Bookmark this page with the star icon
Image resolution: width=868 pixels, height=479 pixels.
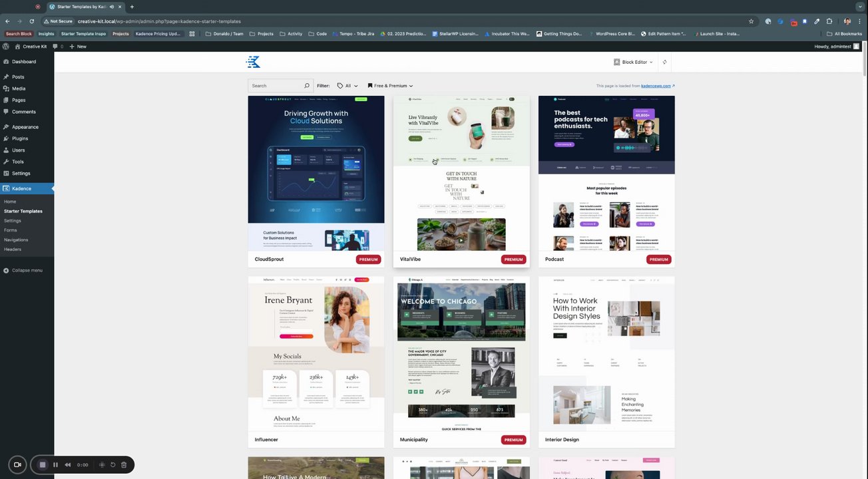[x=752, y=21]
